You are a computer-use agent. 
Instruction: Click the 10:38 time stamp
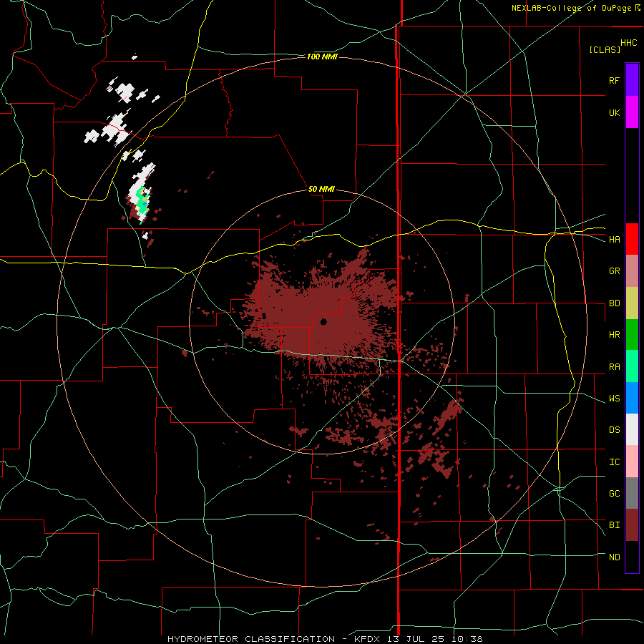click(x=467, y=639)
